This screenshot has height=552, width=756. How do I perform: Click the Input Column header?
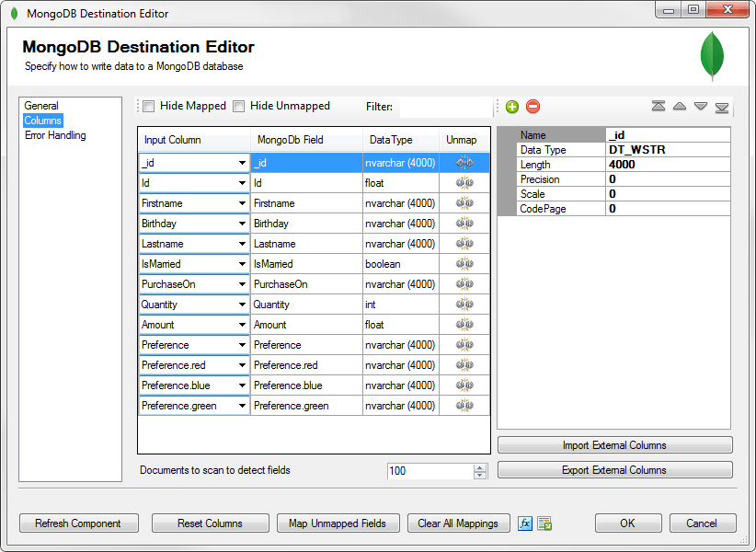coord(194,140)
